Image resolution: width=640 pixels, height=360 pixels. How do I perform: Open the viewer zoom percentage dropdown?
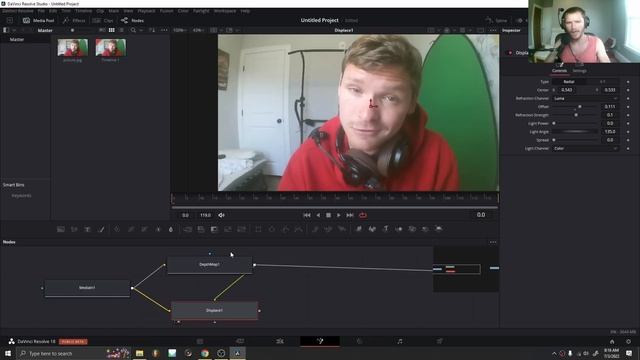(180, 30)
